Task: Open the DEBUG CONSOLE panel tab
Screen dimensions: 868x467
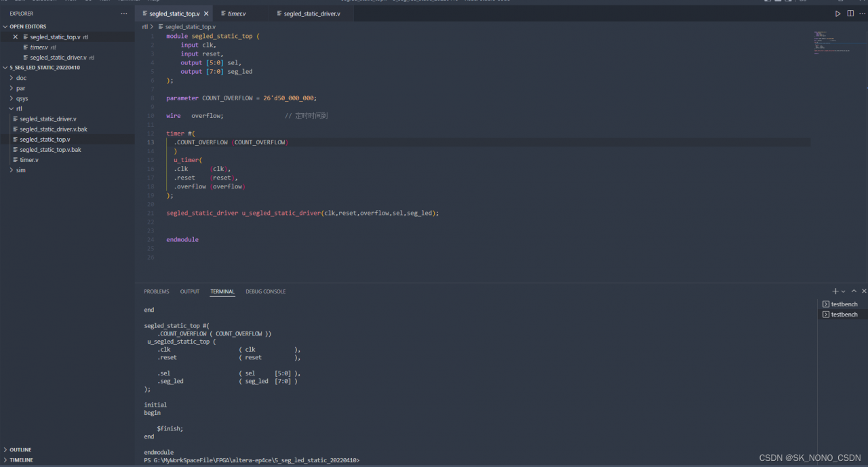Action: pos(265,291)
